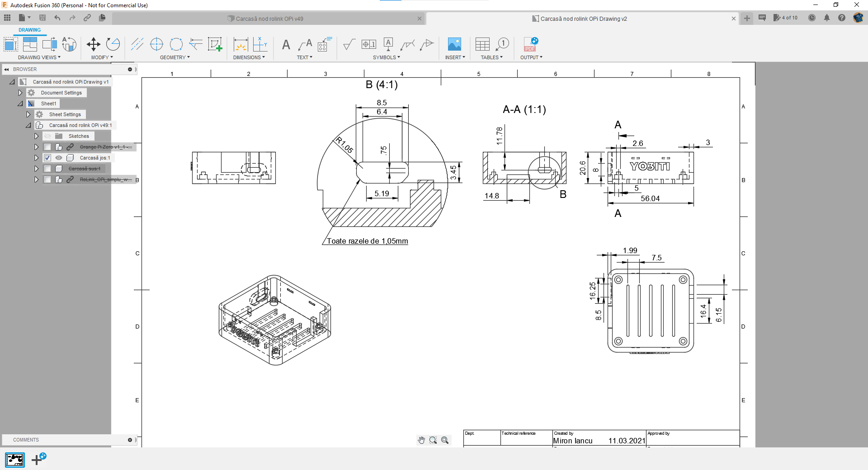Select the Center Mark tool
This screenshot has width=868, height=470.
(x=156, y=44)
